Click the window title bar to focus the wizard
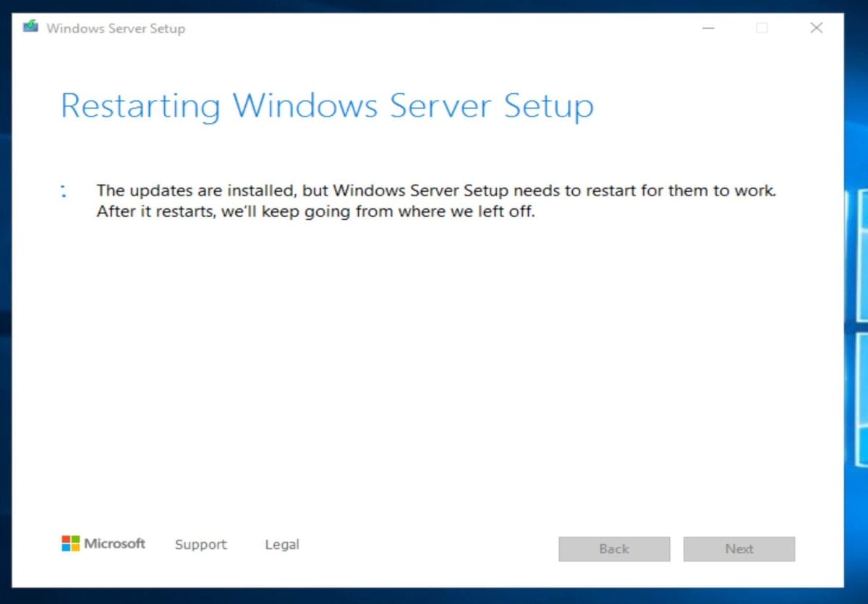 point(434,28)
